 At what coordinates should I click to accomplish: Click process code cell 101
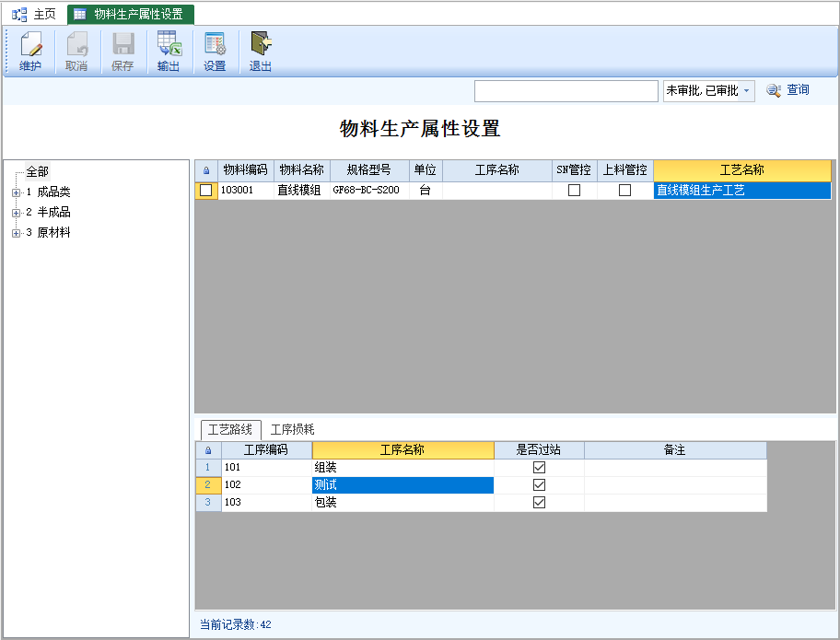click(x=267, y=468)
